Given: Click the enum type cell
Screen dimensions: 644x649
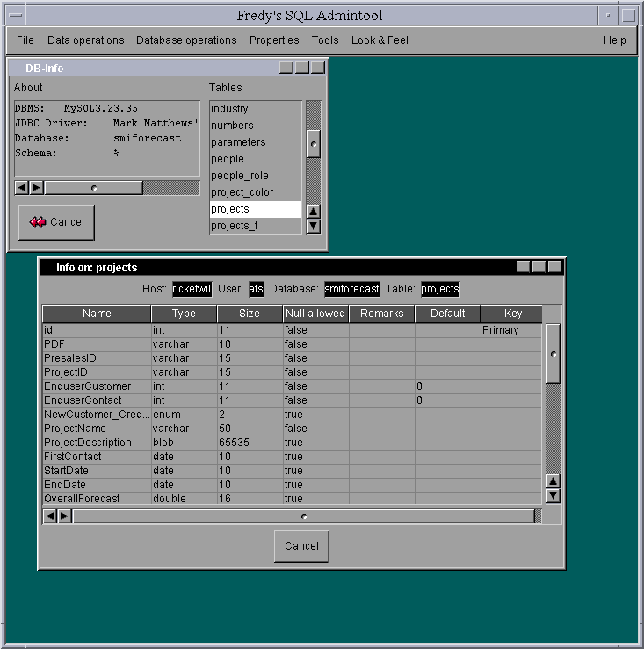Looking at the screenshot, I should (x=184, y=415).
